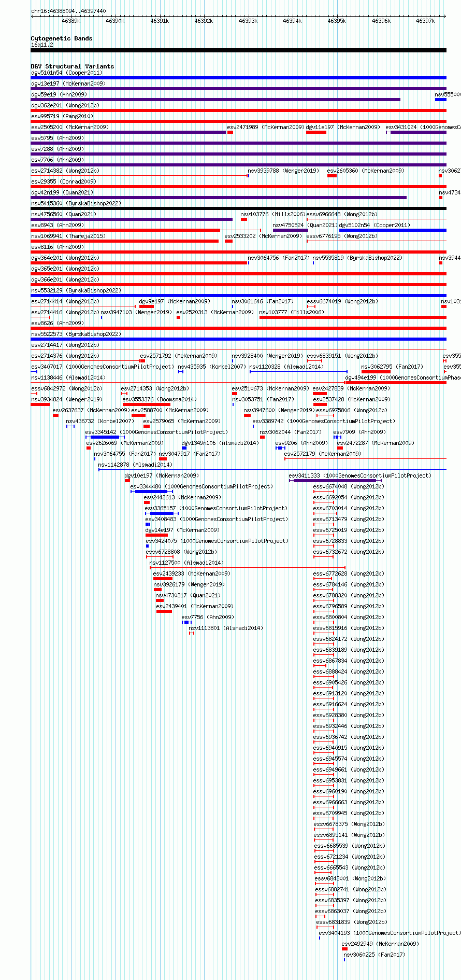Click nsv3064756 (Fan2017) label
The image size is (461, 980).
click(279, 258)
